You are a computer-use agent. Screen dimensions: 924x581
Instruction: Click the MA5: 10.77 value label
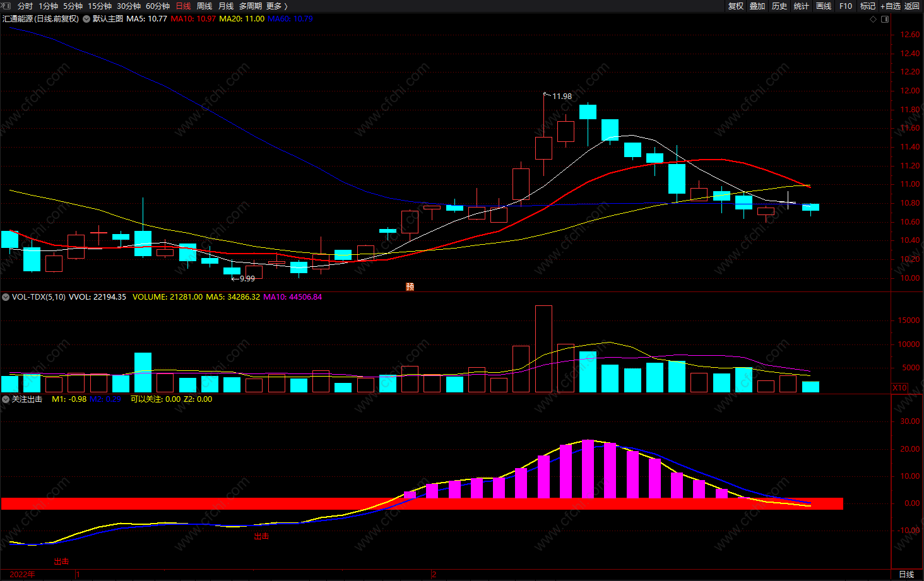tap(146, 19)
